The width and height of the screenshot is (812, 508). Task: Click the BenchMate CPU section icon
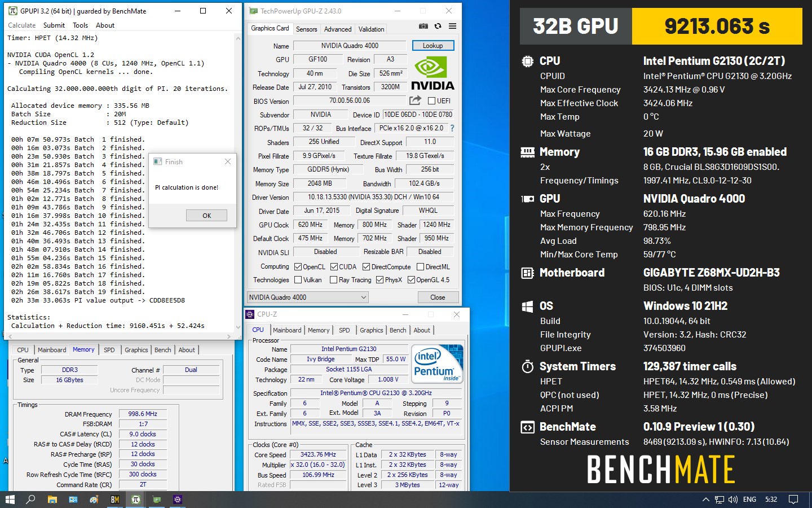click(x=527, y=61)
